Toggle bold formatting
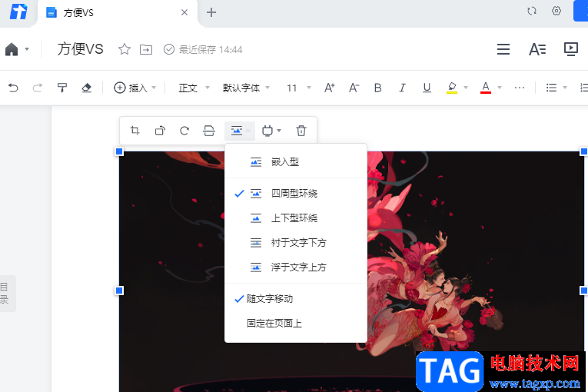This screenshot has width=588, height=392. 377,88
